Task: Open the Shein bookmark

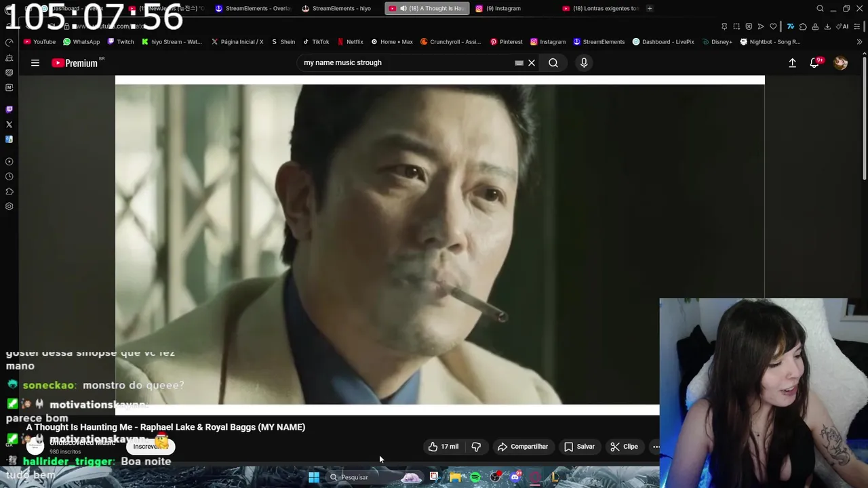Action: [x=283, y=42]
